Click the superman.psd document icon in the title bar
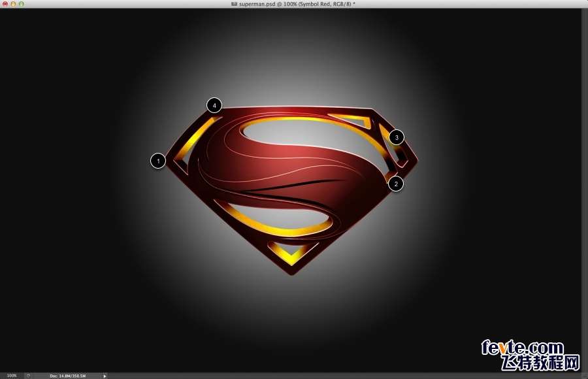 [234, 4]
